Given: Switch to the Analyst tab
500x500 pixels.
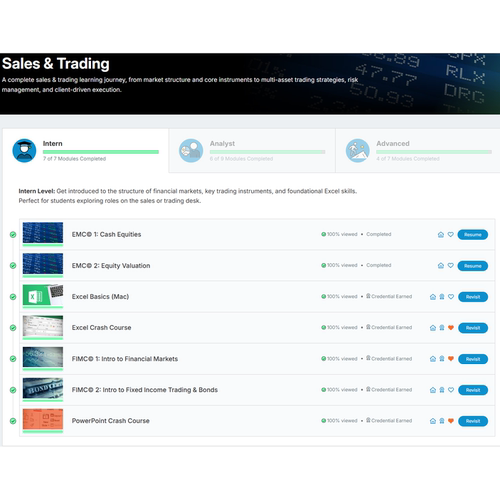Looking at the screenshot, I should coord(252,151).
